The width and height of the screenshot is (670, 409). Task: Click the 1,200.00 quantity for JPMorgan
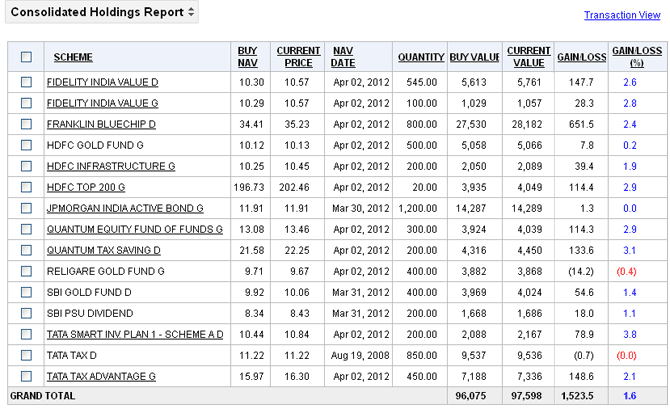pos(417,208)
